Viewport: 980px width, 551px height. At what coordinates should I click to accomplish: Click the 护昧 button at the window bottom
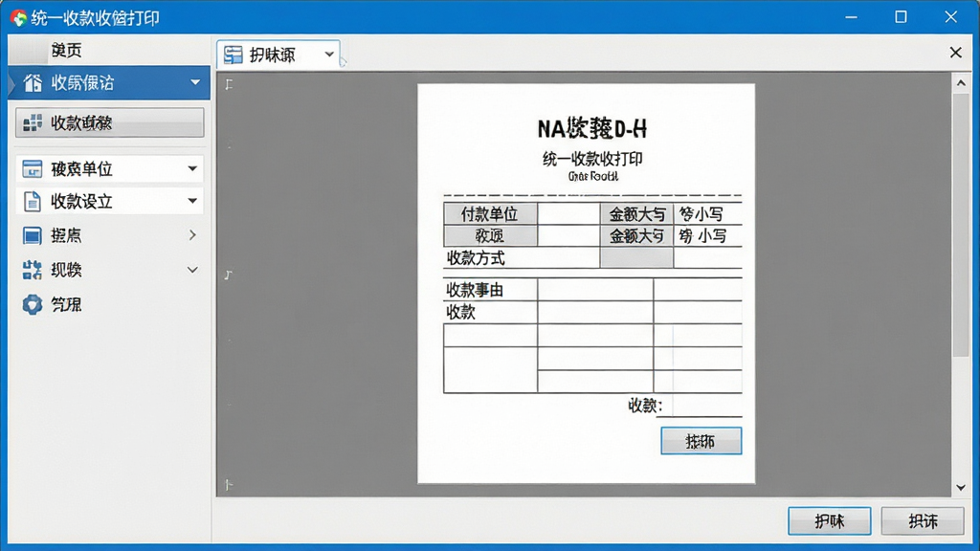pyautogui.click(x=830, y=521)
